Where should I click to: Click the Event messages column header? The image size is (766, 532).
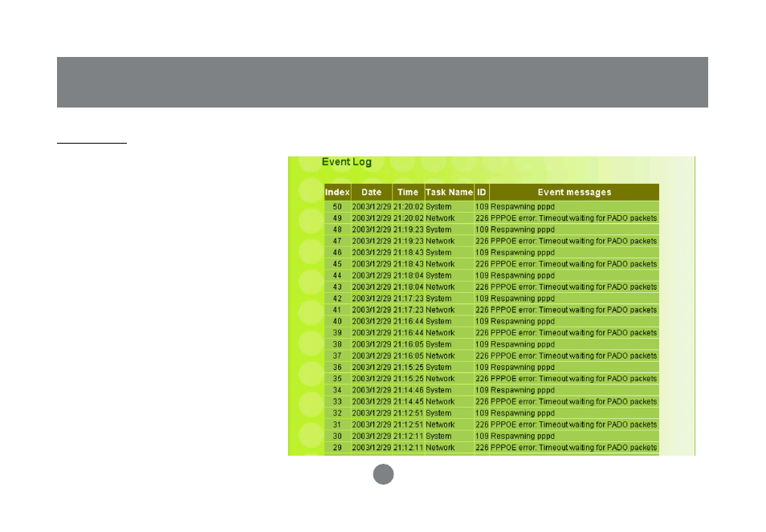[x=574, y=193]
